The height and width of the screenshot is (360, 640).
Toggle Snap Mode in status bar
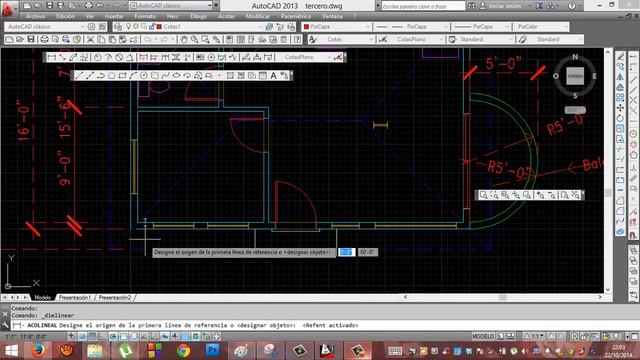(82, 336)
